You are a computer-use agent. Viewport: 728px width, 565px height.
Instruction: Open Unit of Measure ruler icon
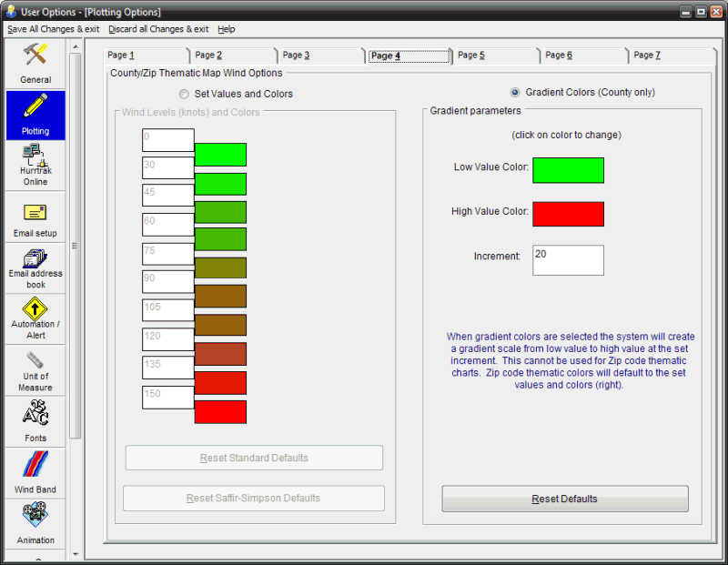pos(35,359)
